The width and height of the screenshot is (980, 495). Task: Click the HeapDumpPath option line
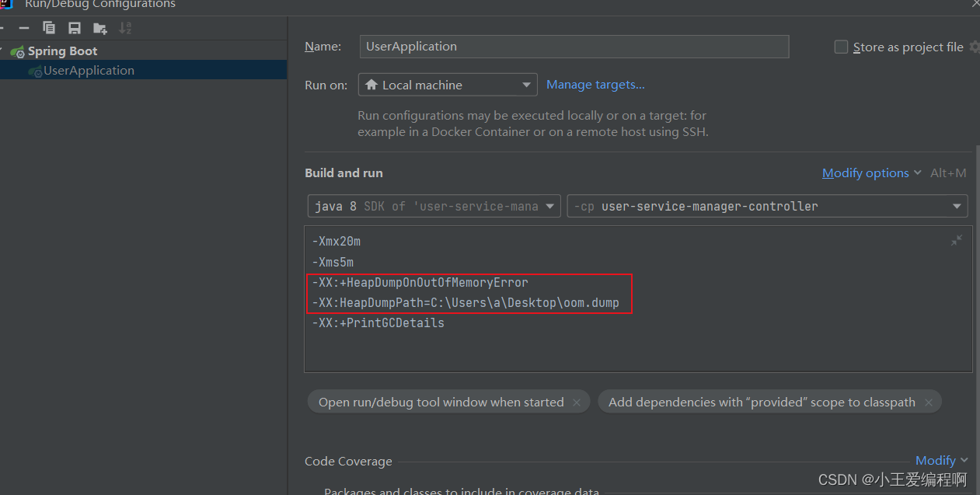tap(466, 302)
